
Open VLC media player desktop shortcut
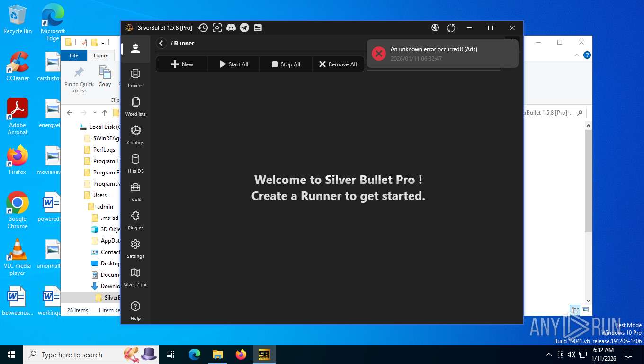pos(18,257)
